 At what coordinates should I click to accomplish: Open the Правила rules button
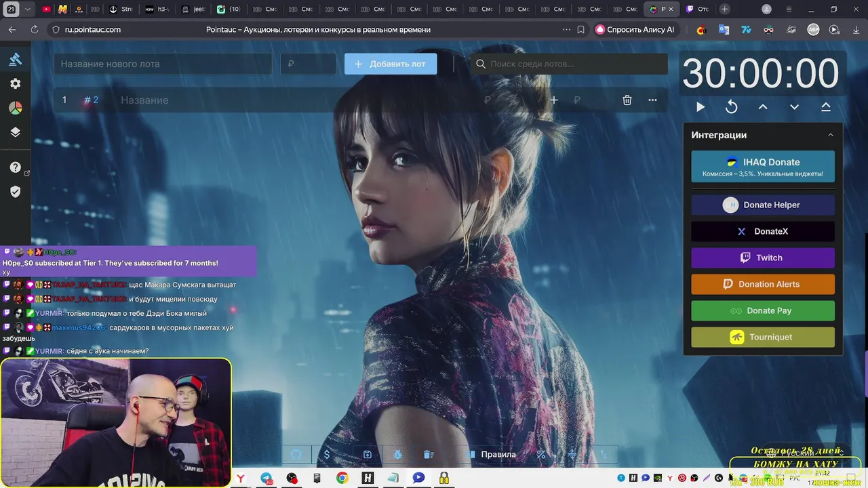(x=493, y=454)
